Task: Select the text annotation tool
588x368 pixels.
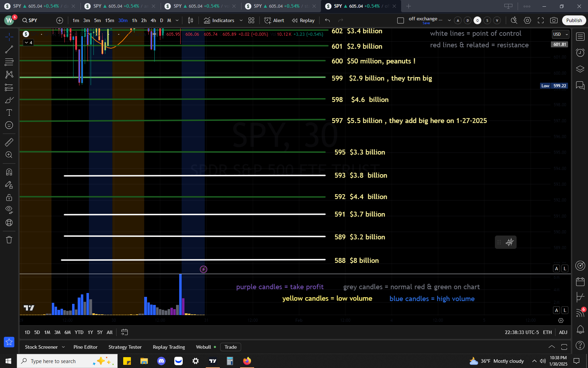Action: pyautogui.click(x=9, y=113)
